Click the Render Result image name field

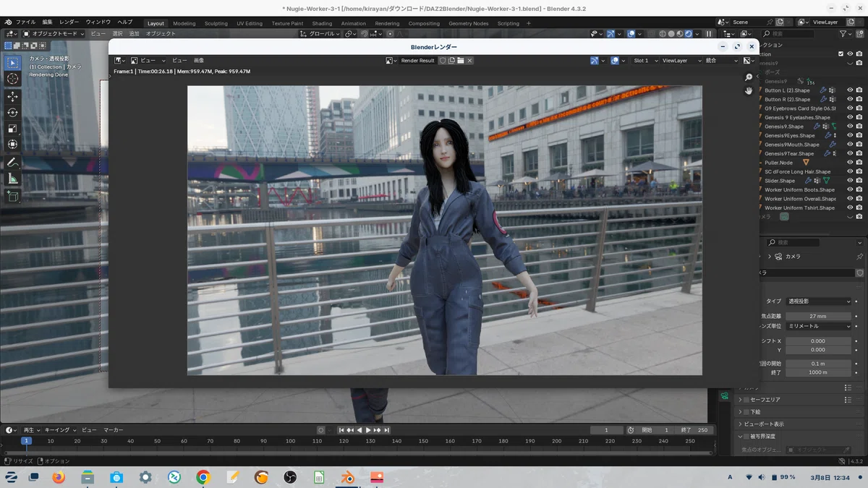coord(417,61)
